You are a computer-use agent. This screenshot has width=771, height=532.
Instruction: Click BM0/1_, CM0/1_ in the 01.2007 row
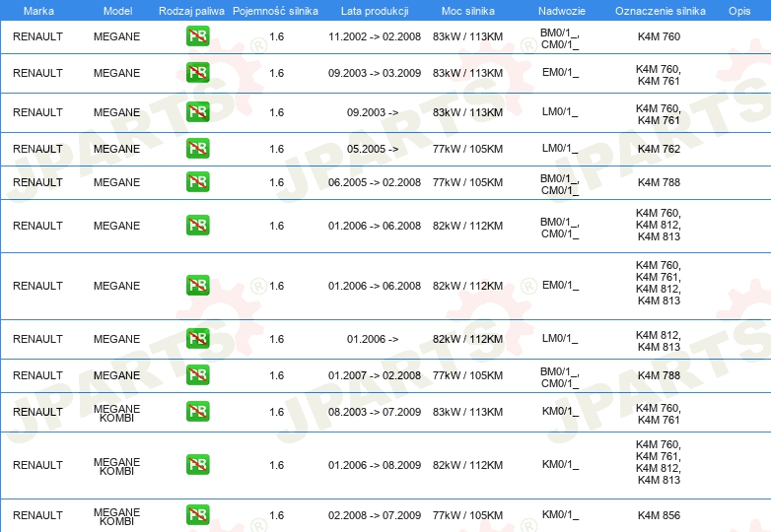coord(560,377)
